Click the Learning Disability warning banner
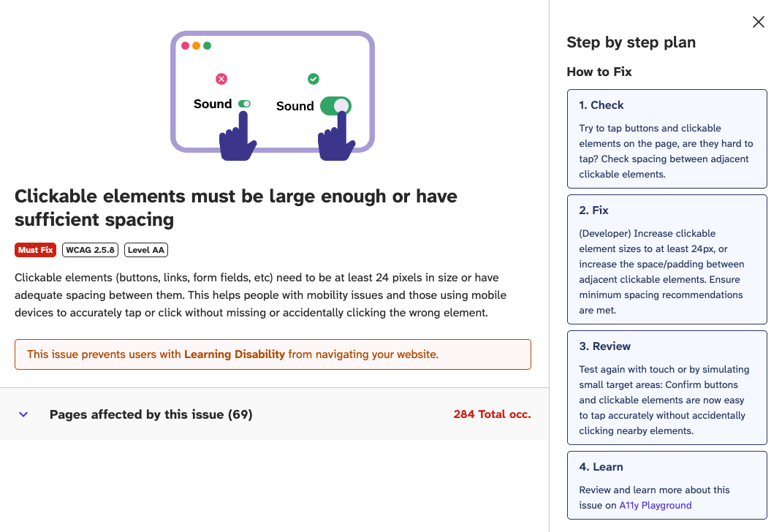This screenshot has width=782, height=532. tap(273, 354)
